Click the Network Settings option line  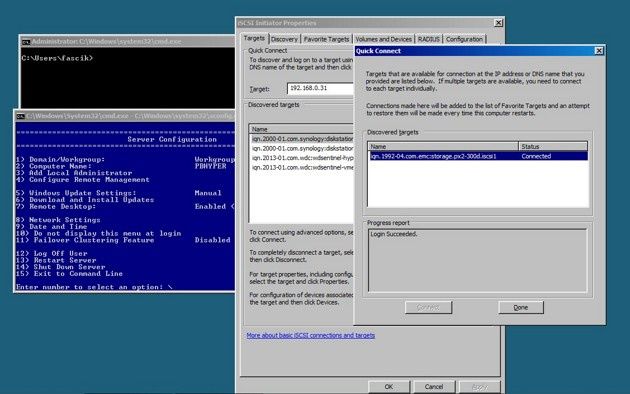click(x=58, y=220)
